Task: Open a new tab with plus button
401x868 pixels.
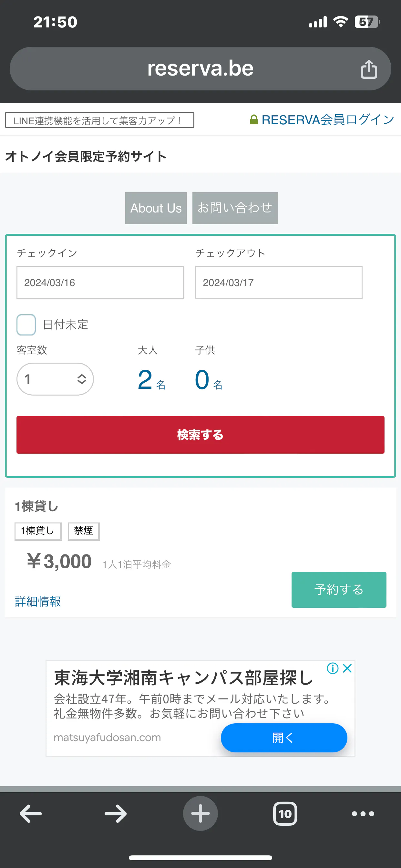Action: [200, 813]
